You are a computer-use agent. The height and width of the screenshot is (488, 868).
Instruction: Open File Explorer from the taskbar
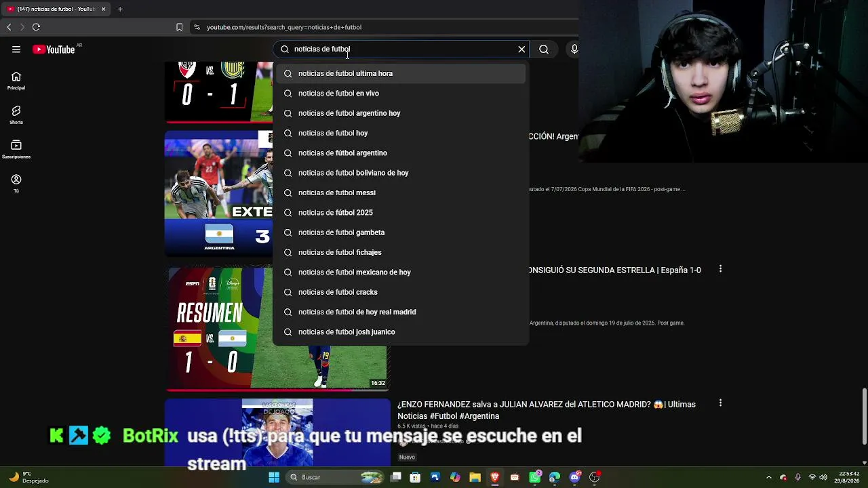475,477
